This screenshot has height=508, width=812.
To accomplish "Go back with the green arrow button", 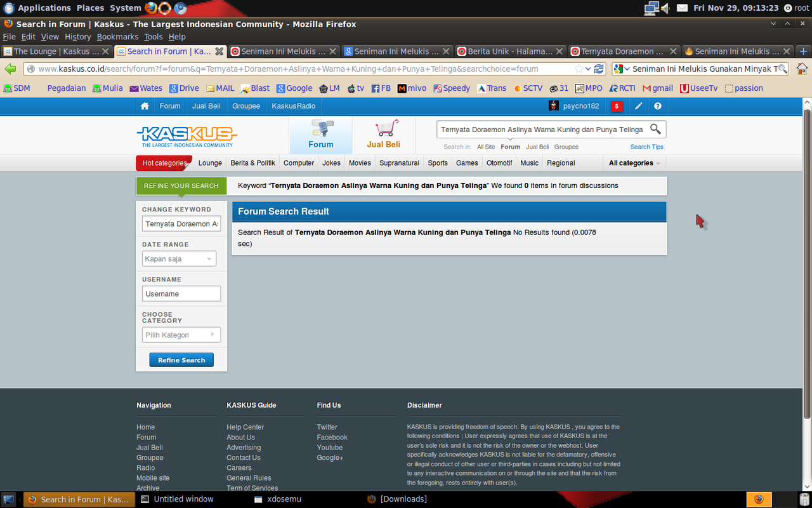I will coord(10,69).
